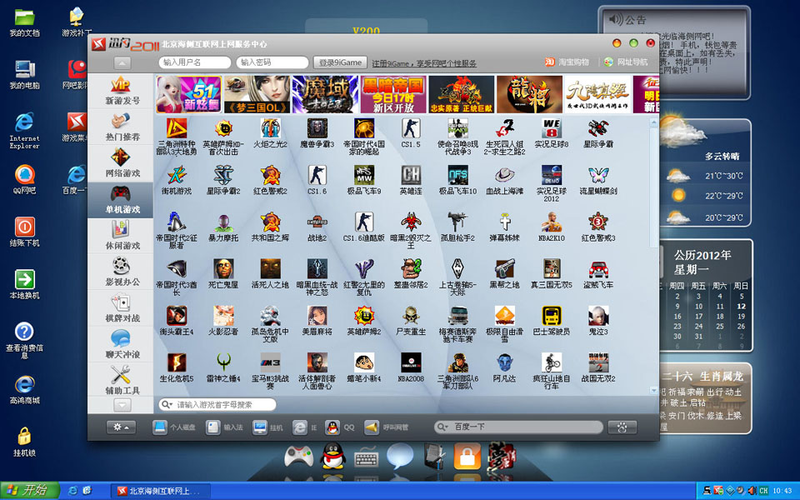The image size is (800, 500).
Task: Open 个人磁盘 in bottom toolbar
Action: (x=174, y=427)
